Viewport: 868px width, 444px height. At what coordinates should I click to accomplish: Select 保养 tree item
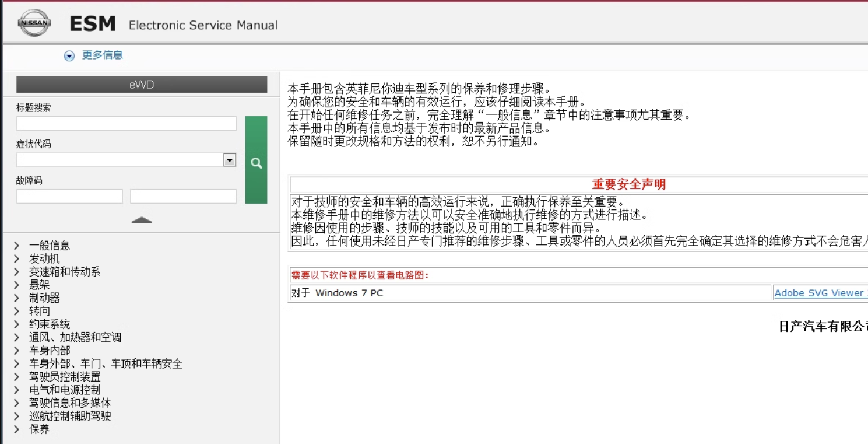[40, 429]
